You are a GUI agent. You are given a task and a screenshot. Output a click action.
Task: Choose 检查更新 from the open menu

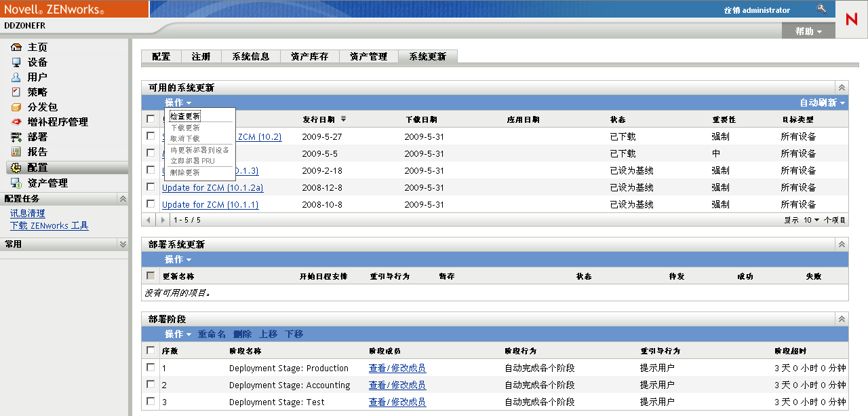(185, 116)
